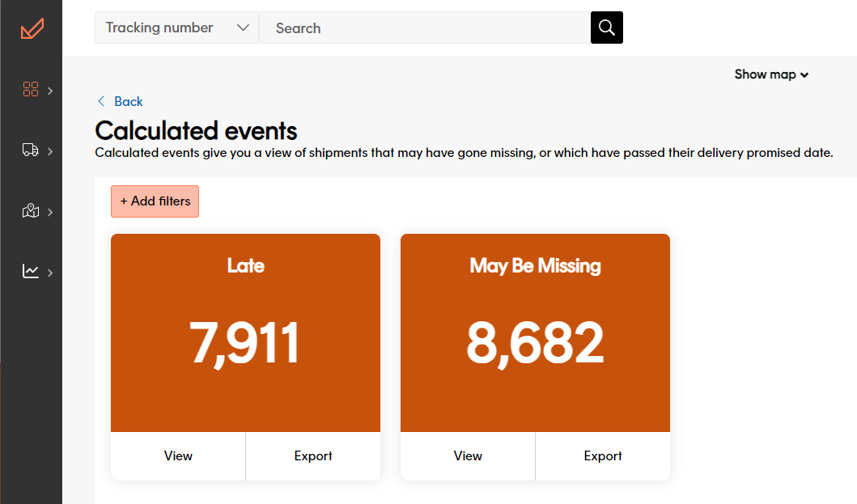The image size is (857, 504).
Task: Open the map pin icon in sidebar
Action: point(31,211)
